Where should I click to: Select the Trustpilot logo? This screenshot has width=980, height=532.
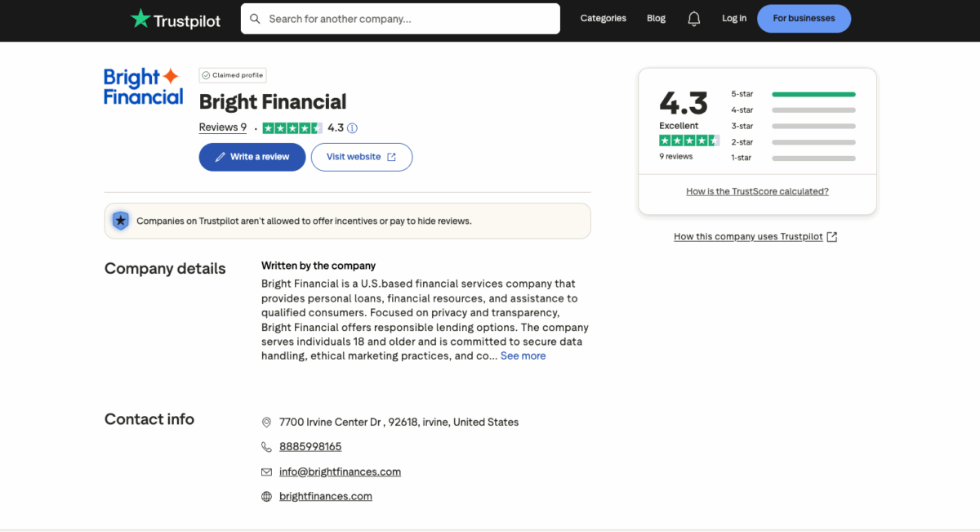pyautogui.click(x=175, y=19)
